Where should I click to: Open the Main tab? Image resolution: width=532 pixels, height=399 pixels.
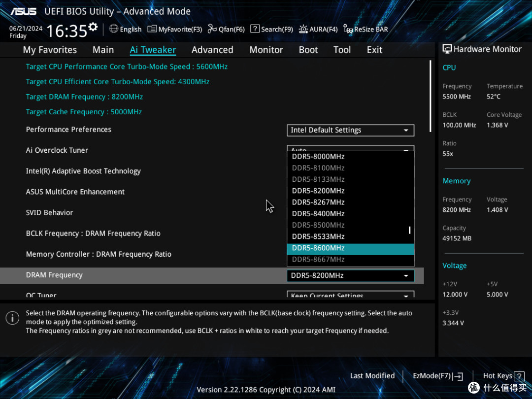click(x=103, y=50)
